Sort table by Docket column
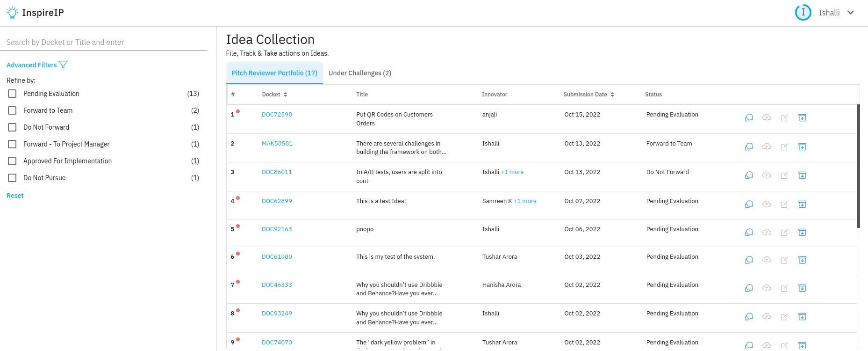868x351 pixels. (x=285, y=95)
